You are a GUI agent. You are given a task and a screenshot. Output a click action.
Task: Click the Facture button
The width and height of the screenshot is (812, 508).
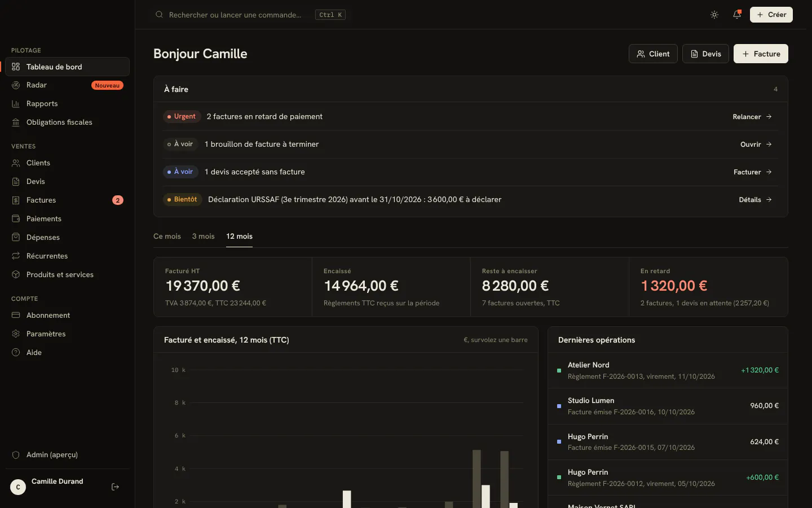coord(761,54)
